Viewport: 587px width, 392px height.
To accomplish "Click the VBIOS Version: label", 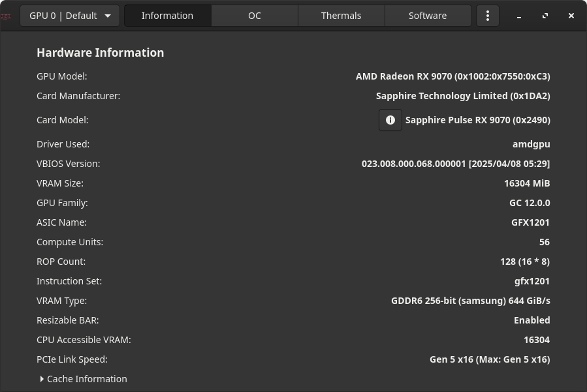I will point(68,164).
